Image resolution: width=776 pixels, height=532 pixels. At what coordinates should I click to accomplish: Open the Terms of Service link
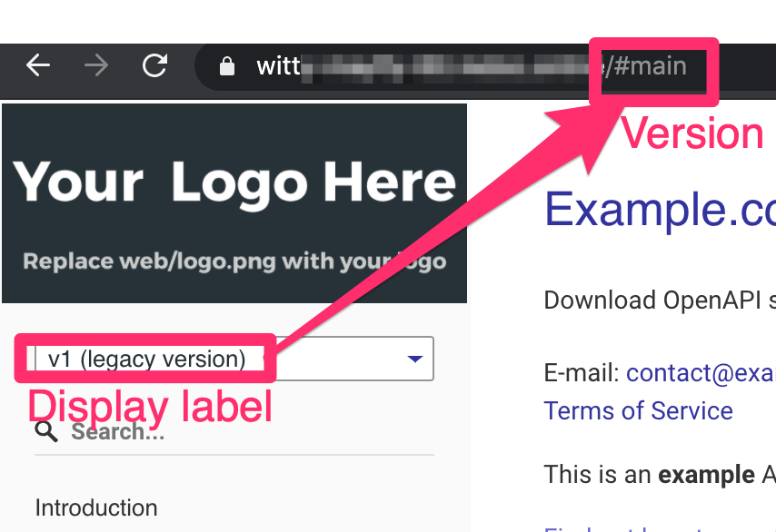[x=639, y=411]
